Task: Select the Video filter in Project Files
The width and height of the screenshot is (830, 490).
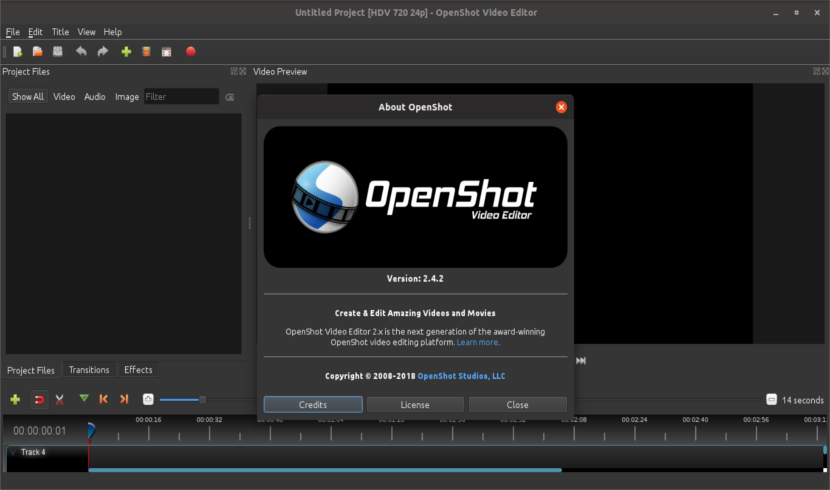Action: click(x=64, y=97)
